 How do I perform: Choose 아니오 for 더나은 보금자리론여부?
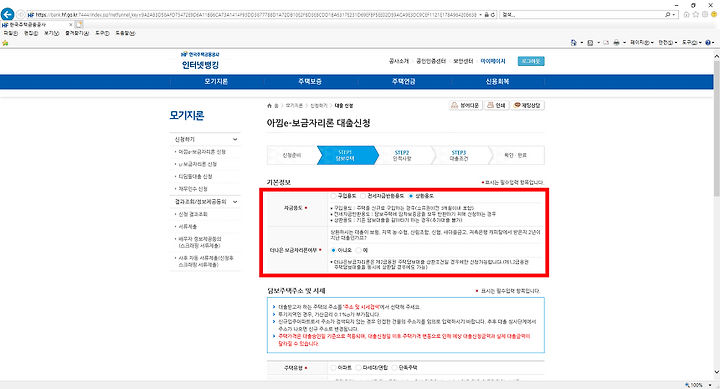333,250
